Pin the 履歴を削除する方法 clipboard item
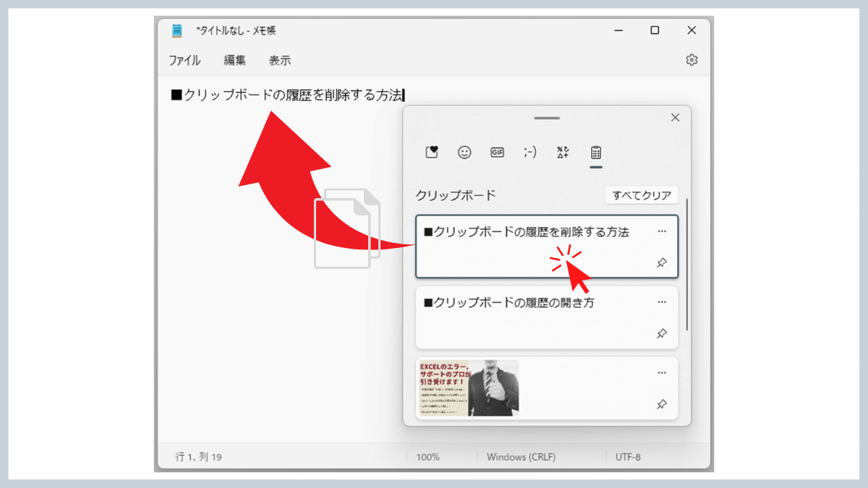Screen dimensions: 868x488 661,262
